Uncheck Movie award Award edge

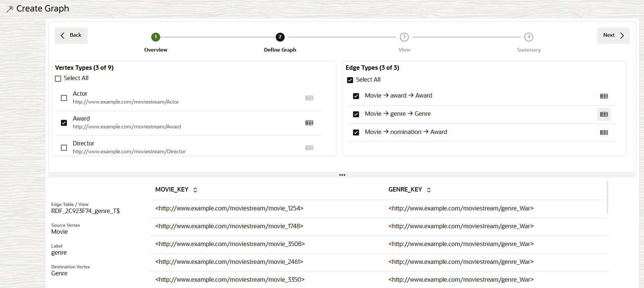356,96
